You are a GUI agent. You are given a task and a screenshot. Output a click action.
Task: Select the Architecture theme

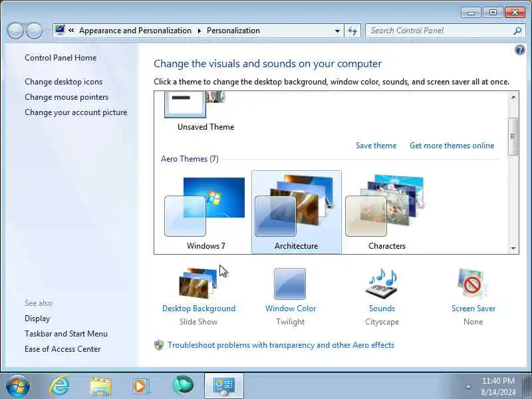point(296,211)
